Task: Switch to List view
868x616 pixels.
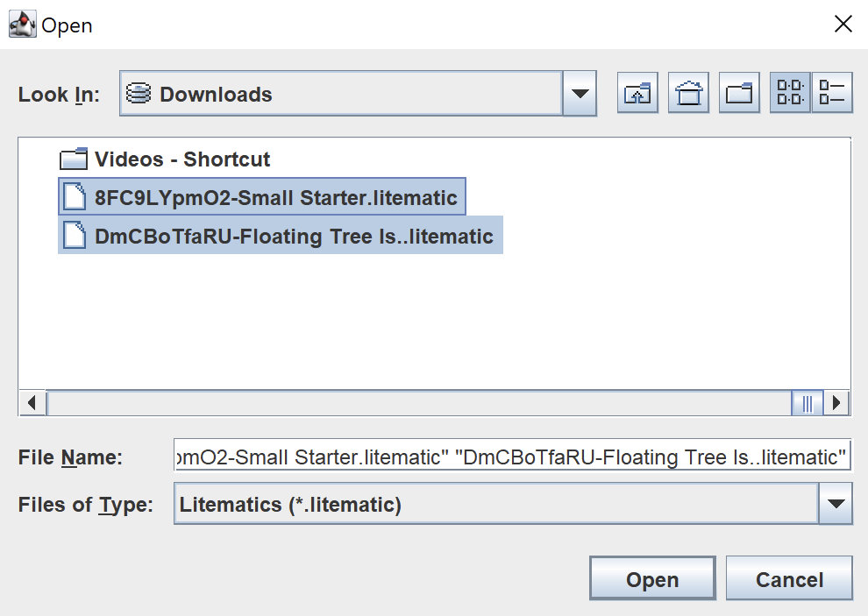Action: point(790,94)
